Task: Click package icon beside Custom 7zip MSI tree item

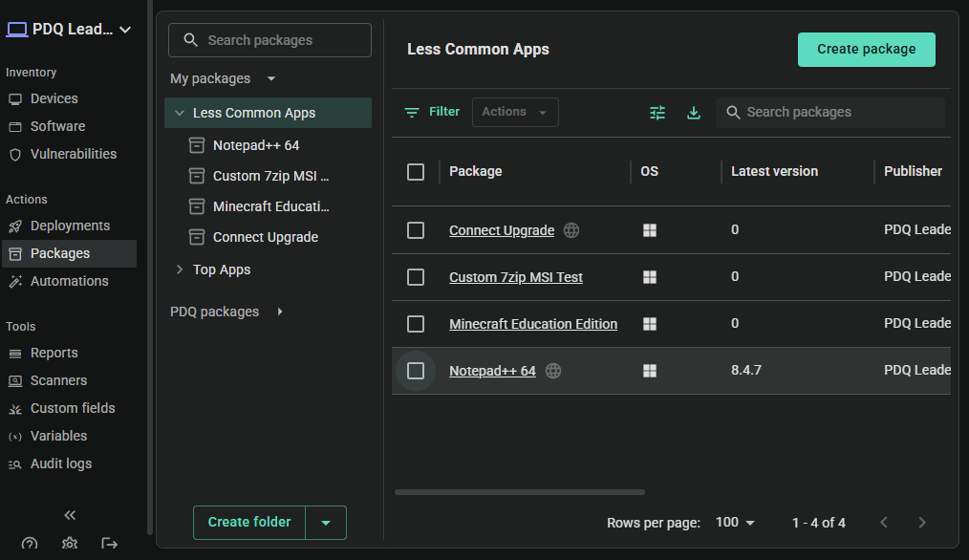Action: [197, 176]
